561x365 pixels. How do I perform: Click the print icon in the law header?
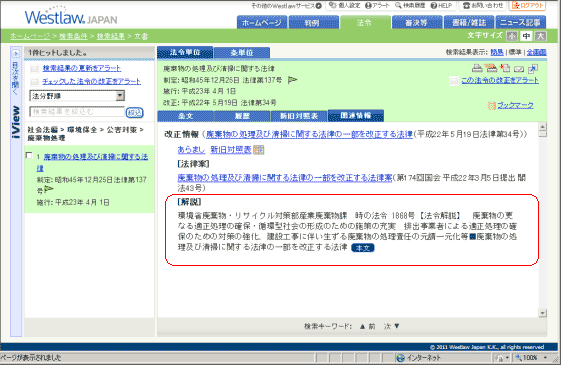point(477,68)
